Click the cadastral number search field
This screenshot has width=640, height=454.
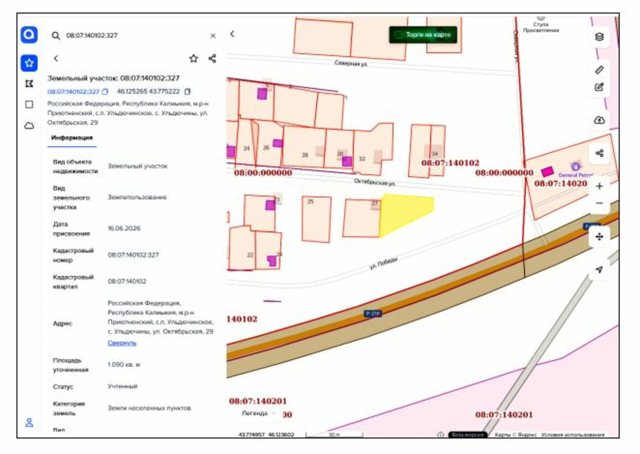tap(135, 36)
